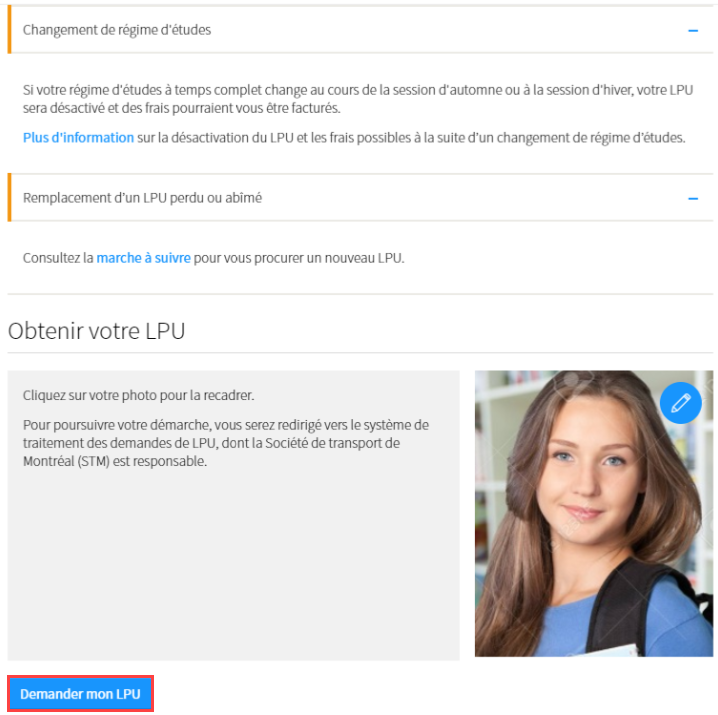Image resolution: width=718 pixels, height=715 pixels.
Task: Click the text "pour vous procurer un nouveau LPU"
Action: pos(299,258)
